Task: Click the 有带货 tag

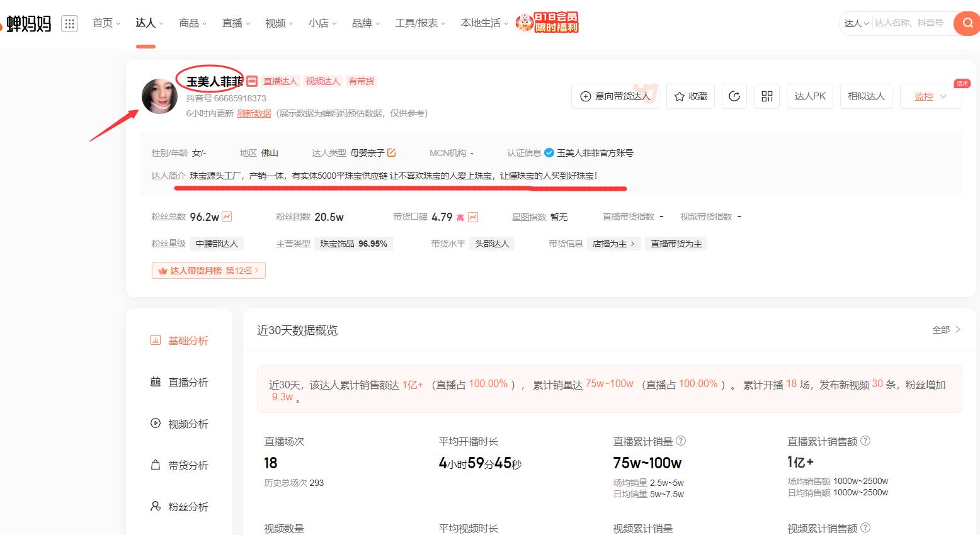Action: (x=362, y=81)
